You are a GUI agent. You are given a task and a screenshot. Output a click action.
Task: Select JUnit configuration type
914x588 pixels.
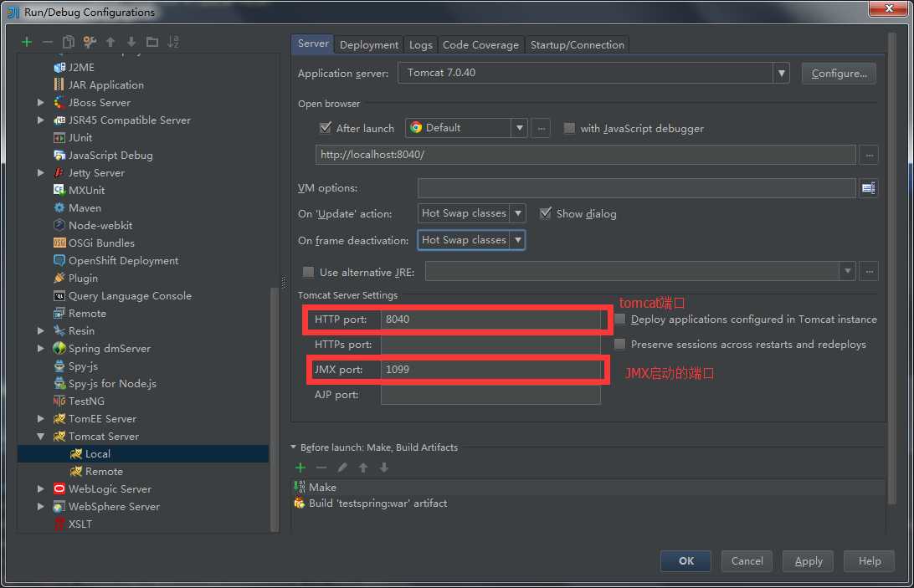pos(80,137)
